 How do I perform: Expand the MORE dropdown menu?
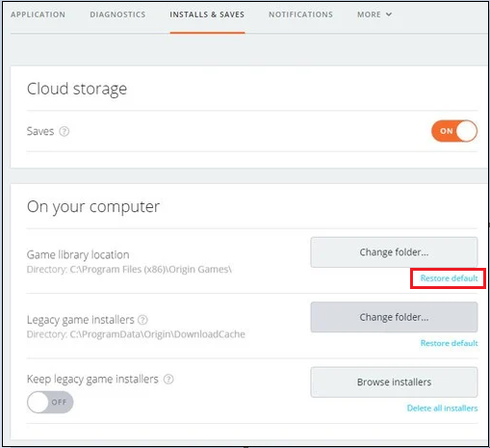374,14
